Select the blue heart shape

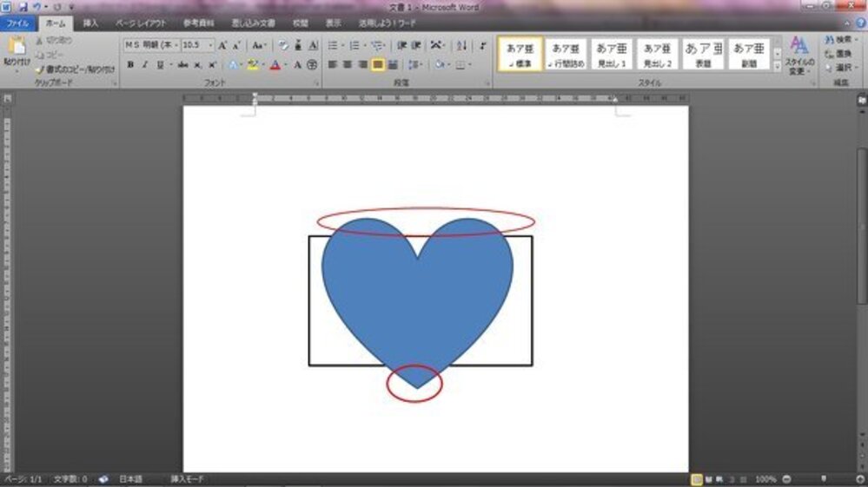pos(417,295)
